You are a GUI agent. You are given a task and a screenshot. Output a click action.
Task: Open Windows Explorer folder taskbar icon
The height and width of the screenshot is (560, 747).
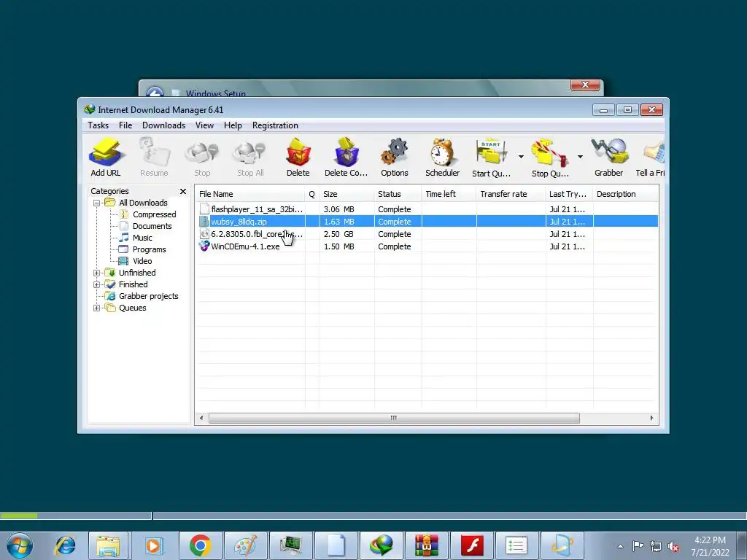click(x=108, y=545)
